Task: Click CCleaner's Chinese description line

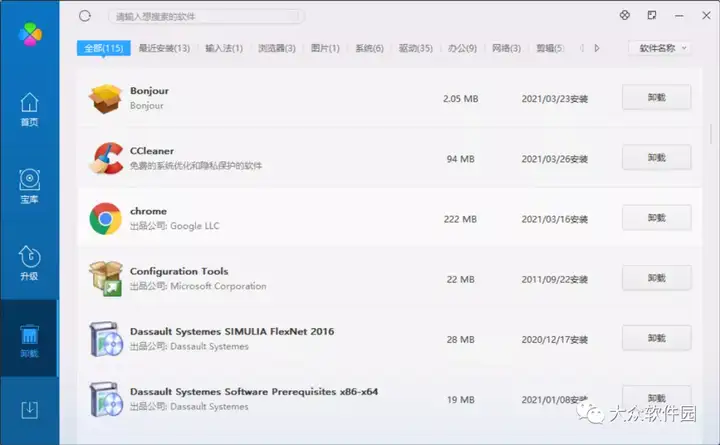Action: [196, 165]
